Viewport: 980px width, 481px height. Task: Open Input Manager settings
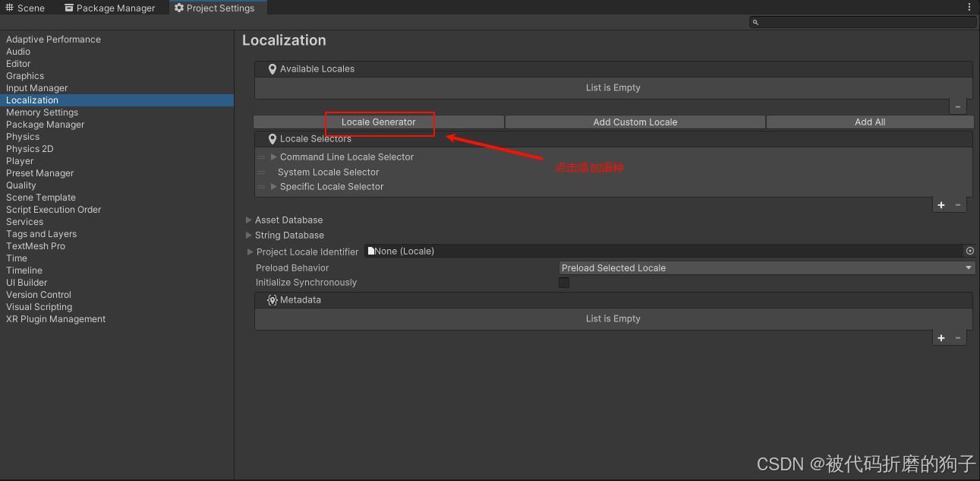tap(36, 88)
